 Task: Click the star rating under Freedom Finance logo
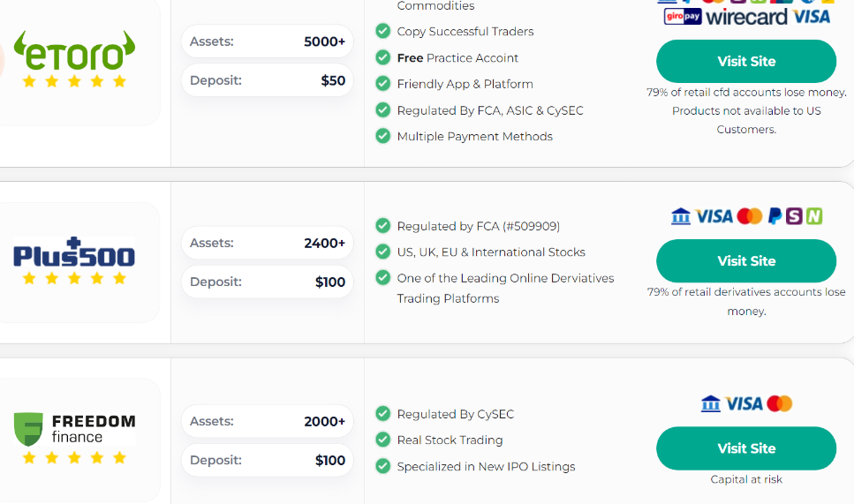pos(74,458)
